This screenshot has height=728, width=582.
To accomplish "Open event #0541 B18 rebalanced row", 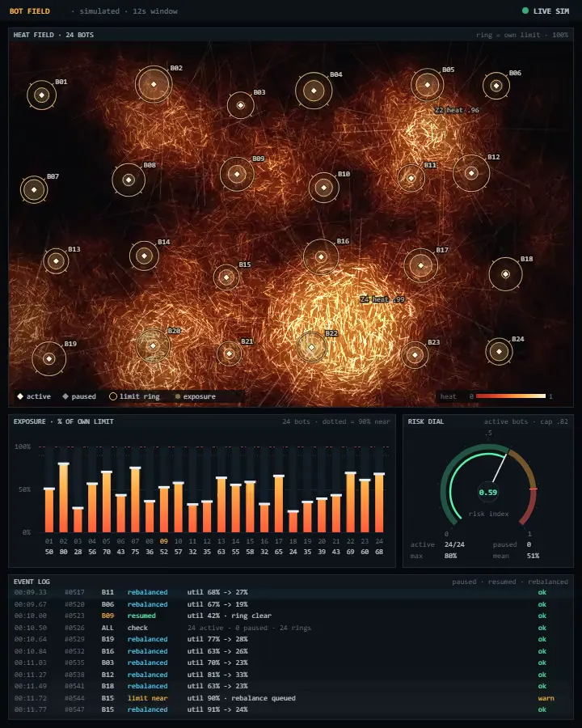I will (x=291, y=686).
